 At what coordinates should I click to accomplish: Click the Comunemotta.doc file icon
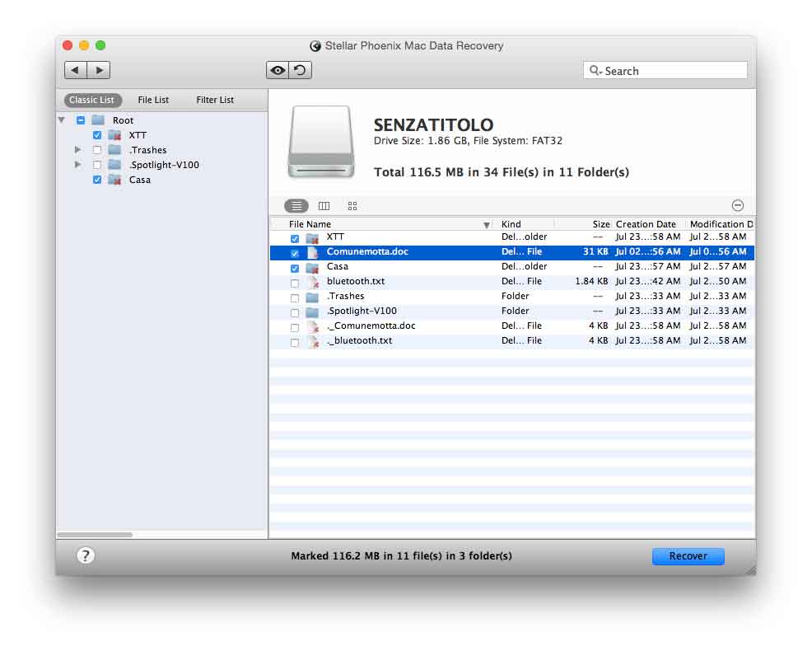[312, 252]
